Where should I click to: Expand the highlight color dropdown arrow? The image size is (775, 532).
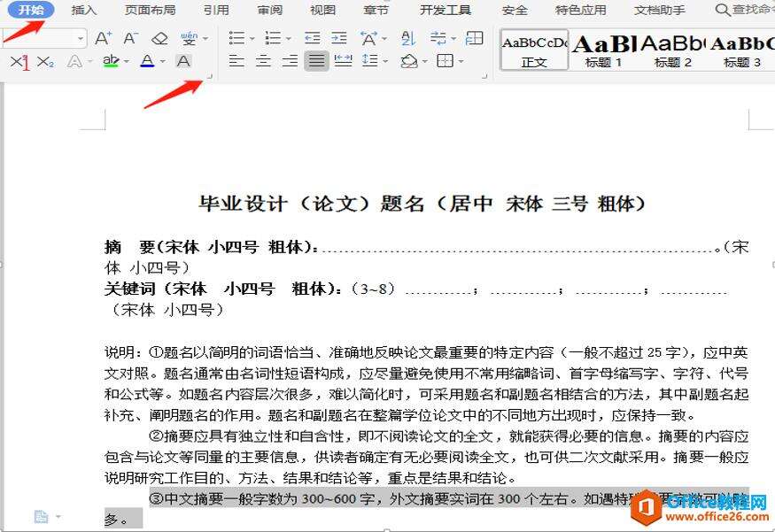tap(127, 62)
